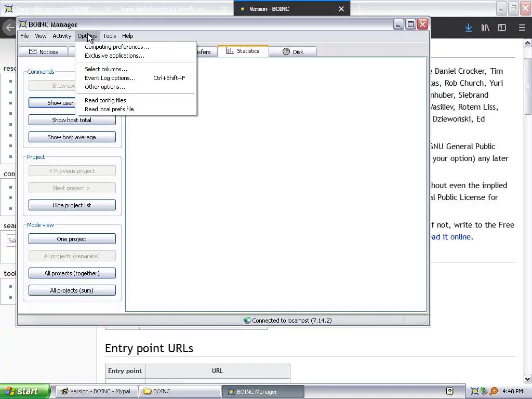Click the URL table header cell

[218, 371]
